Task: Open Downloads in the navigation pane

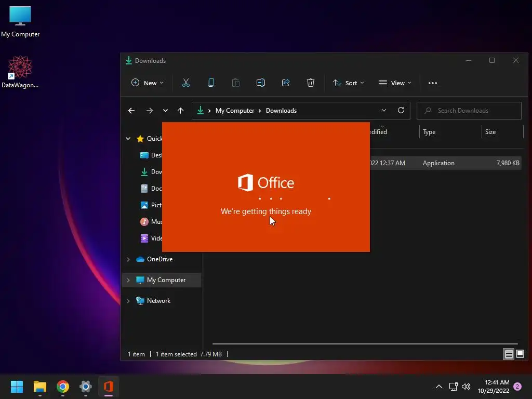Action: [151, 171]
